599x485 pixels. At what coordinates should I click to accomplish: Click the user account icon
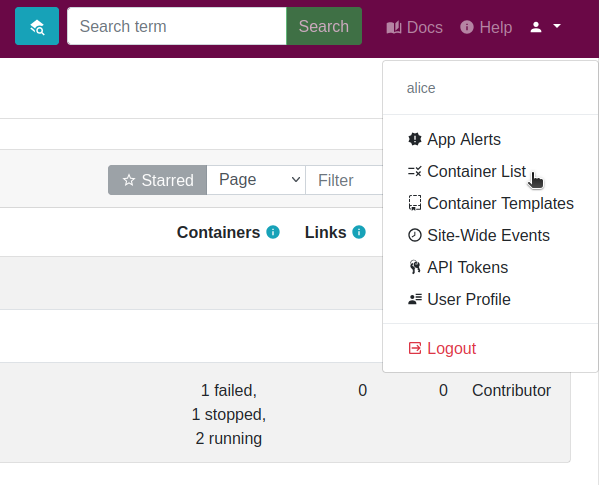(x=536, y=27)
